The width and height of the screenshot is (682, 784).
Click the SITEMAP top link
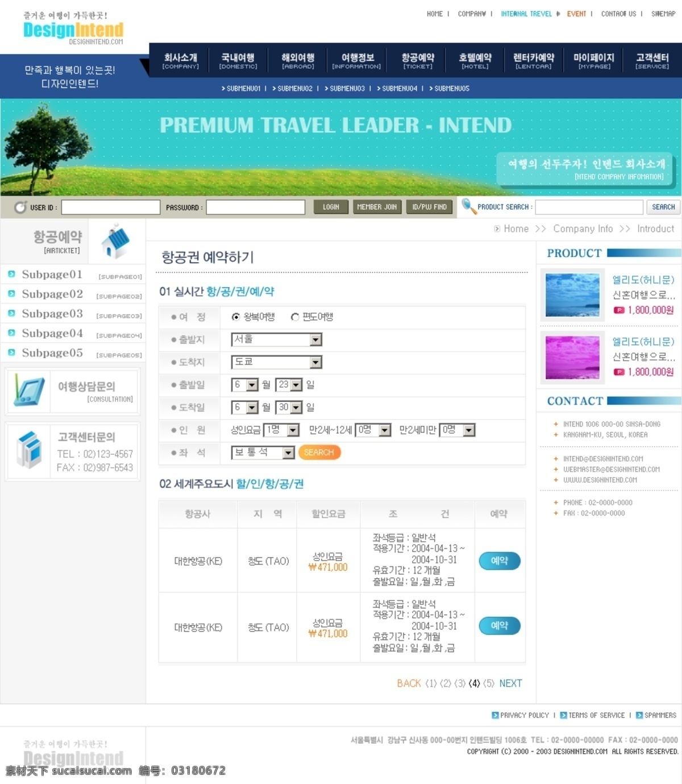[x=663, y=14]
